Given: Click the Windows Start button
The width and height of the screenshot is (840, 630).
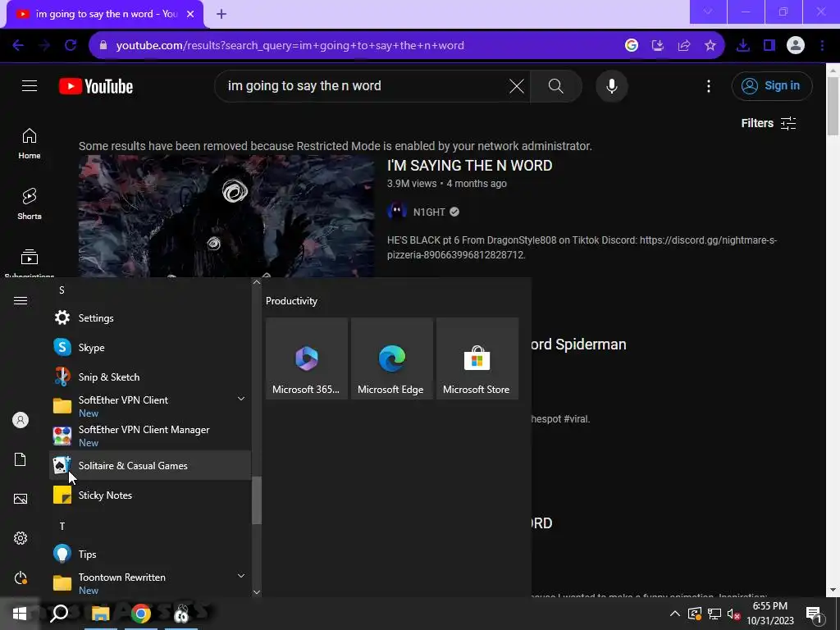Looking at the screenshot, I should point(20,614).
